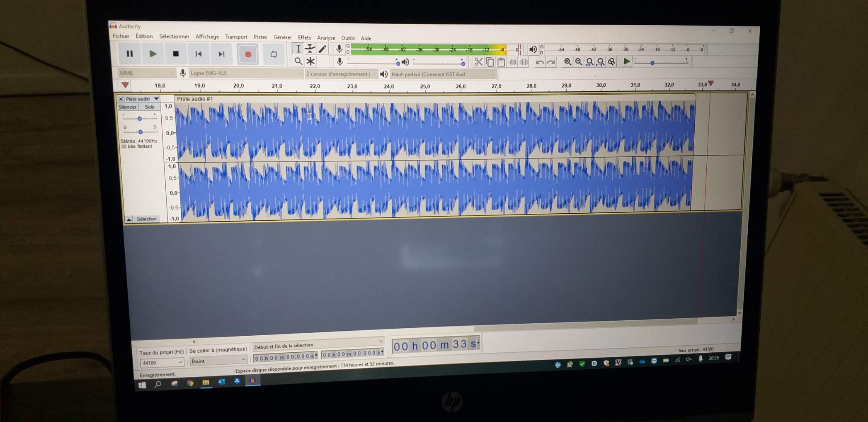Adjust the recording volume slider
Image resolution: width=868 pixels, height=422 pixels.
tap(373, 62)
